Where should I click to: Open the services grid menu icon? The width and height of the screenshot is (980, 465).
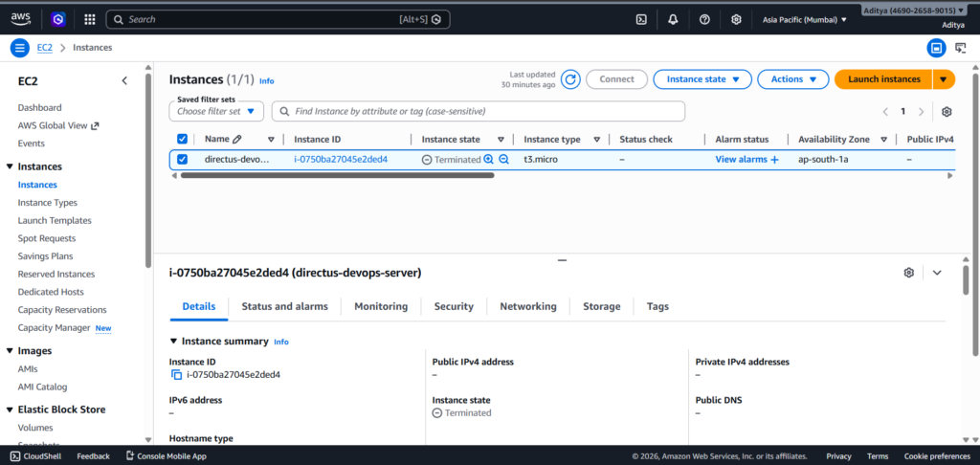(x=89, y=19)
